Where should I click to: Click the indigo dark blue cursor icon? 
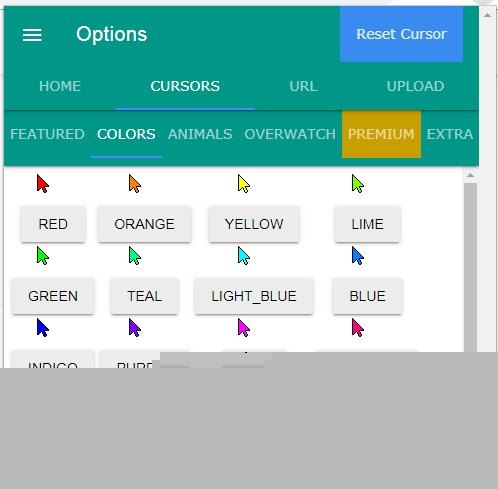click(43, 328)
